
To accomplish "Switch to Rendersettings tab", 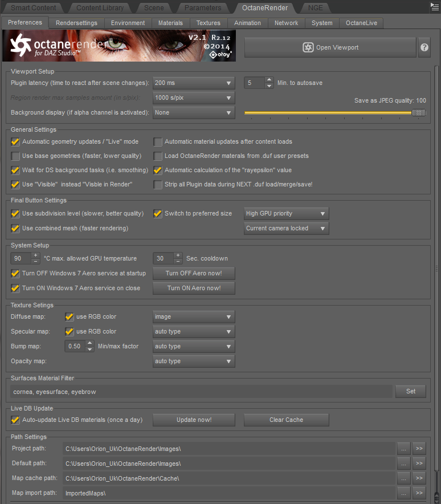I will click(76, 23).
